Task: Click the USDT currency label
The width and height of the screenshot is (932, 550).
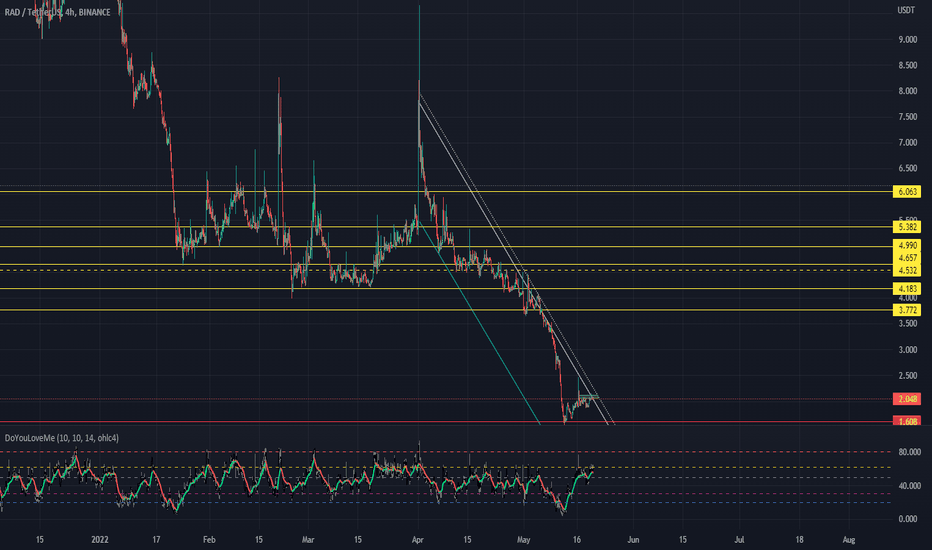Action: (906, 10)
